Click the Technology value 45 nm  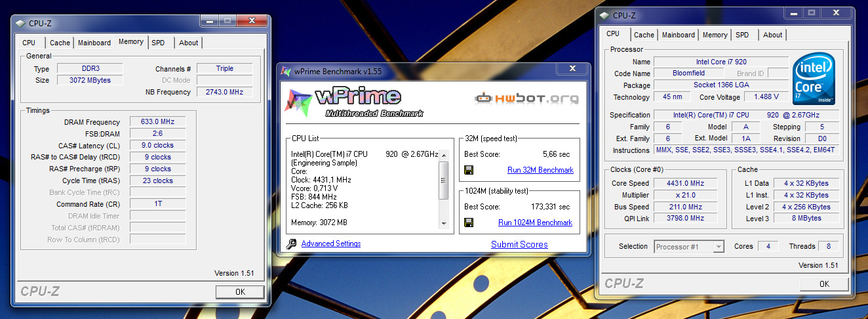[x=672, y=97]
